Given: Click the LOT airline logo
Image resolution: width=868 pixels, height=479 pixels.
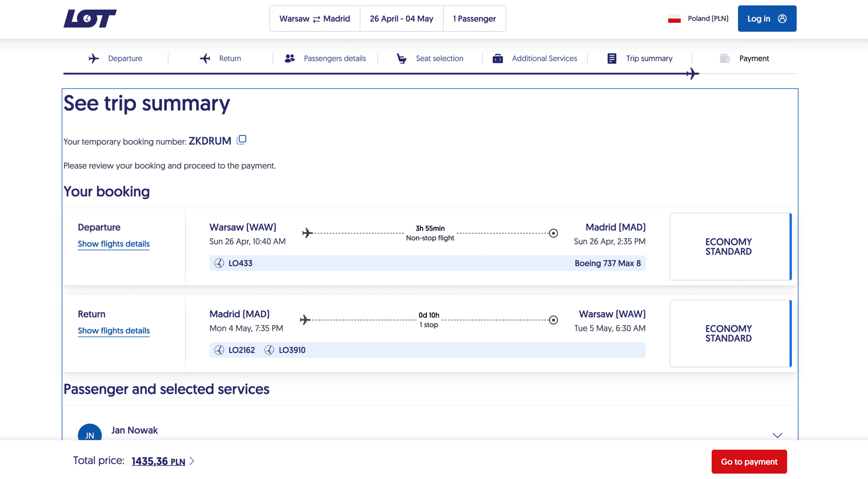Looking at the screenshot, I should [x=90, y=19].
